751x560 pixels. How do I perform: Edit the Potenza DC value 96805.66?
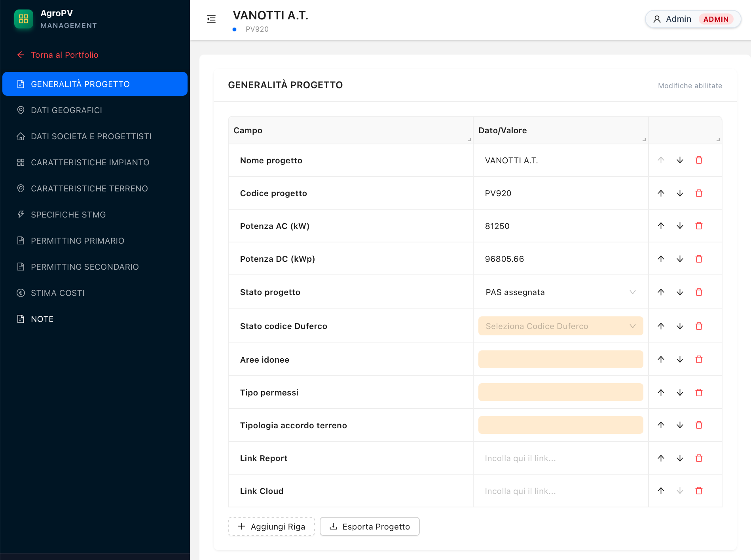click(x=561, y=259)
